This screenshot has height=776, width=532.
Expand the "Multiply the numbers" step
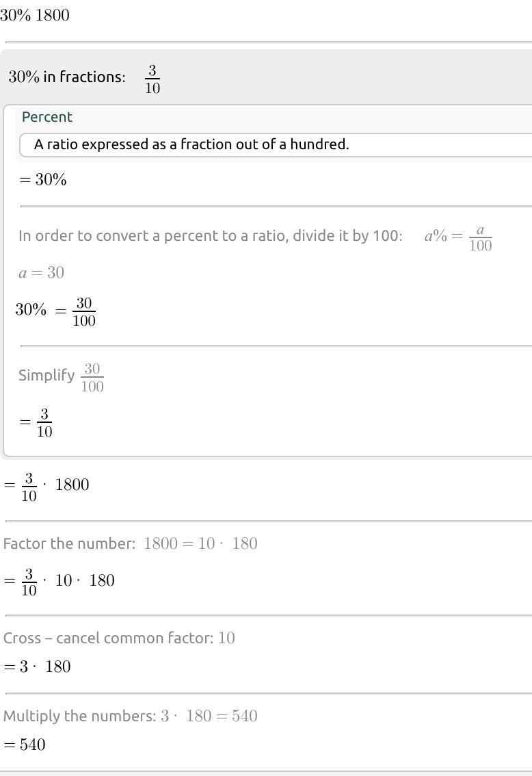coord(80,716)
